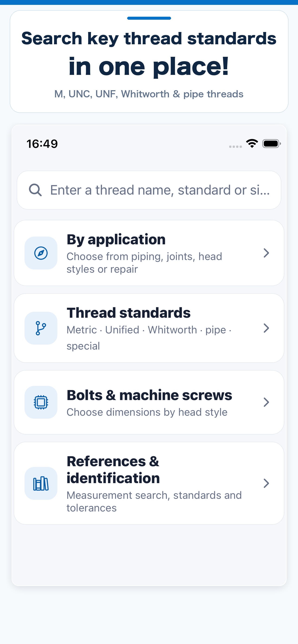Expand Thread standards using its chevron
This screenshot has height=644, width=298.
[266, 328]
